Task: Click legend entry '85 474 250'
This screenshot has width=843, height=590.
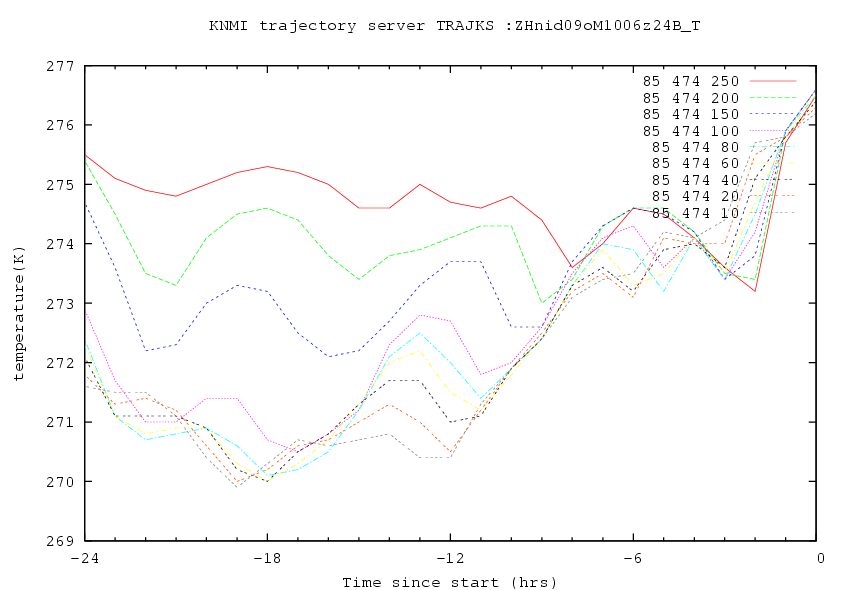Action: (x=691, y=81)
